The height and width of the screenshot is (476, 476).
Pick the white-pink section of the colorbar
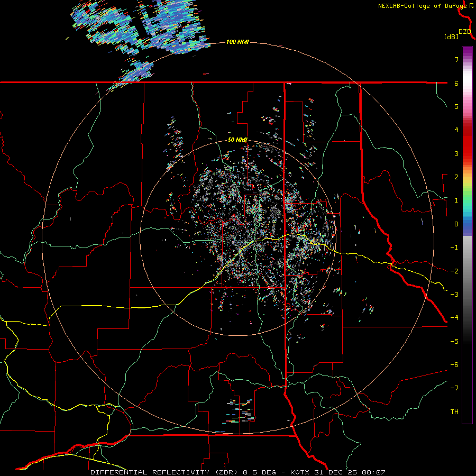pyautogui.click(x=467, y=88)
